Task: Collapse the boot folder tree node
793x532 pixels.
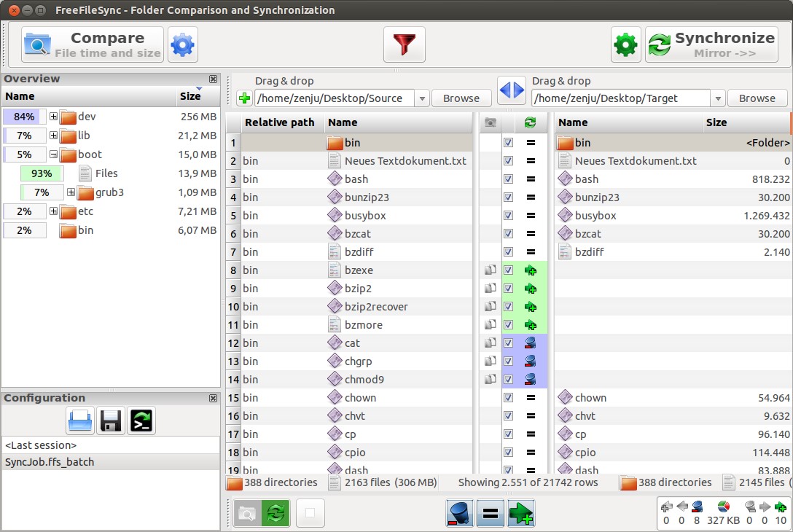Action: (x=53, y=154)
